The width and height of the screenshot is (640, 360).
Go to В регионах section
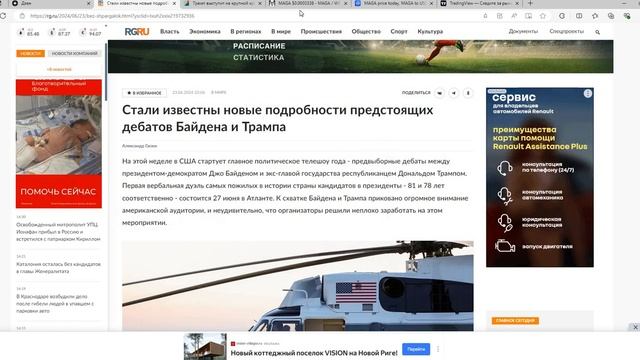(x=245, y=31)
